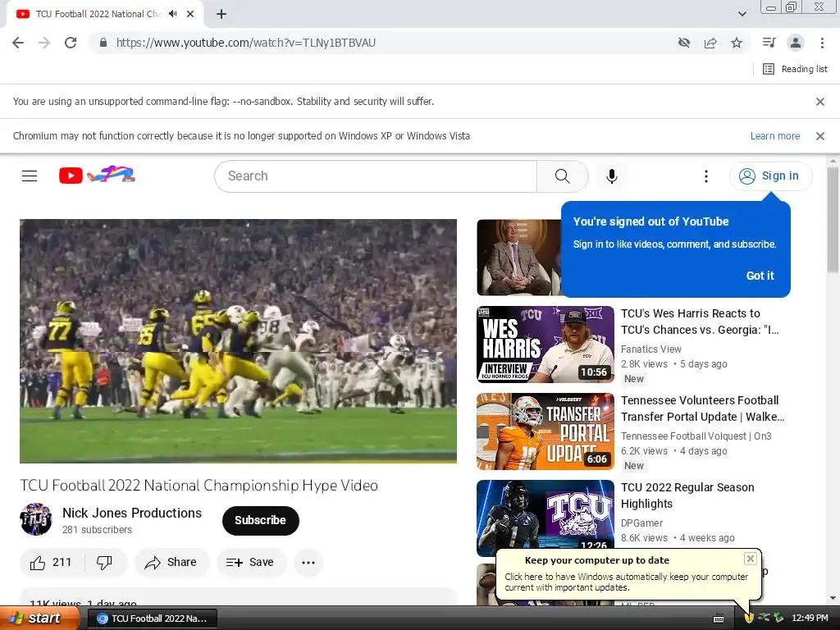Click the padlock site info icon
The image size is (840, 630).
tap(103, 43)
